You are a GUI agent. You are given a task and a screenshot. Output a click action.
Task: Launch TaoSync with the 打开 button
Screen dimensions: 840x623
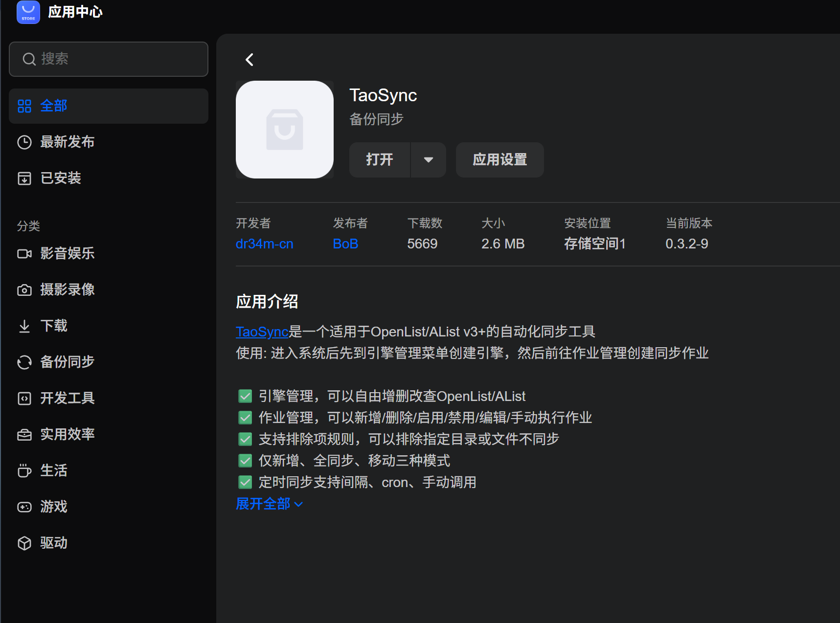(380, 160)
